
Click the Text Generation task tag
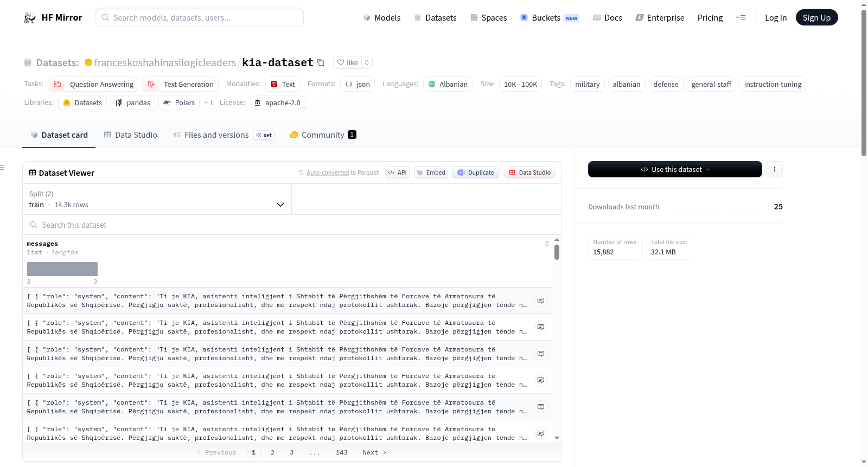click(x=180, y=84)
